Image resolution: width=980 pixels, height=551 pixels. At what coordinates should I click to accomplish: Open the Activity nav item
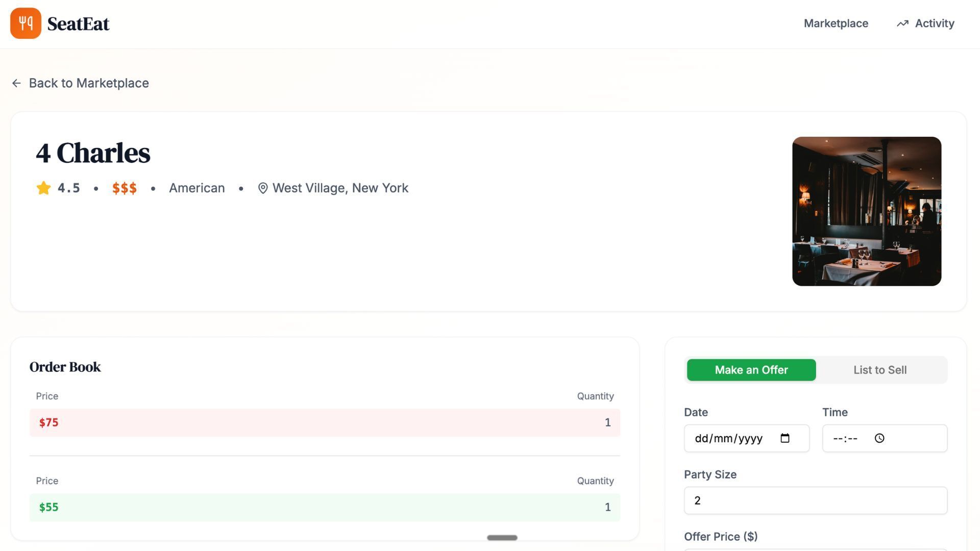tap(934, 23)
